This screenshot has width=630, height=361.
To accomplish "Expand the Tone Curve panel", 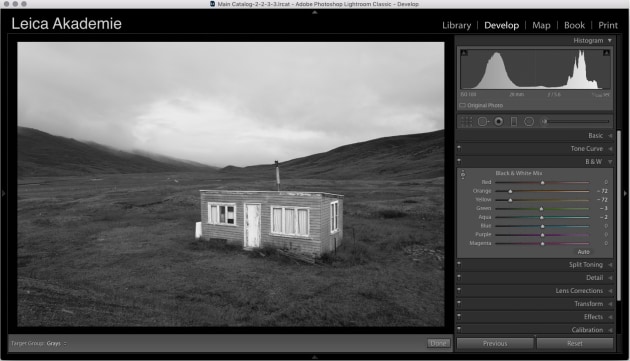I will tap(610, 149).
